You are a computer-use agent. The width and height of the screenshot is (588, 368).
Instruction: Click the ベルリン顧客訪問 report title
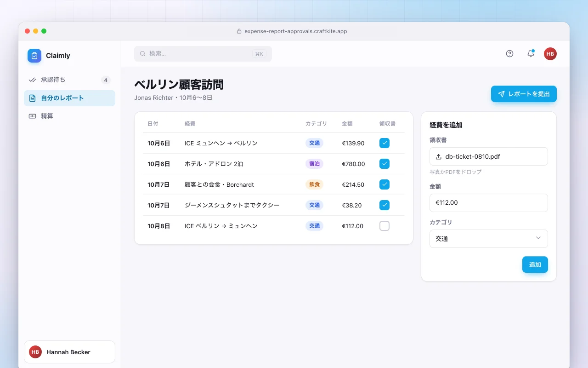[179, 85]
